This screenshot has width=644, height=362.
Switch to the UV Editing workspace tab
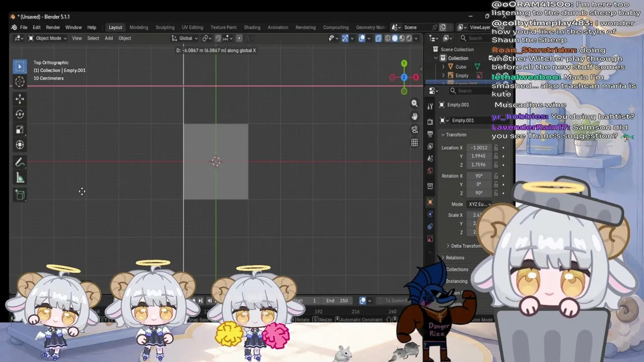click(x=193, y=27)
